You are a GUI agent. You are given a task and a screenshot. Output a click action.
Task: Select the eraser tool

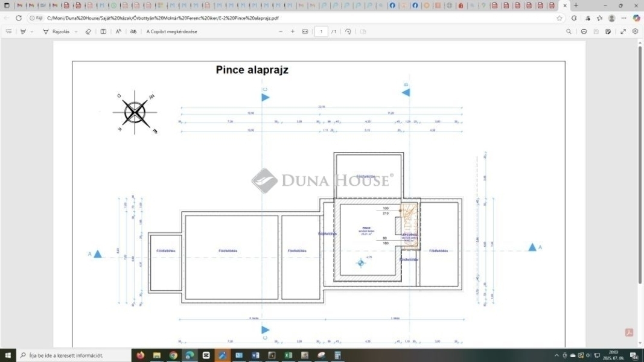click(88, 31)
